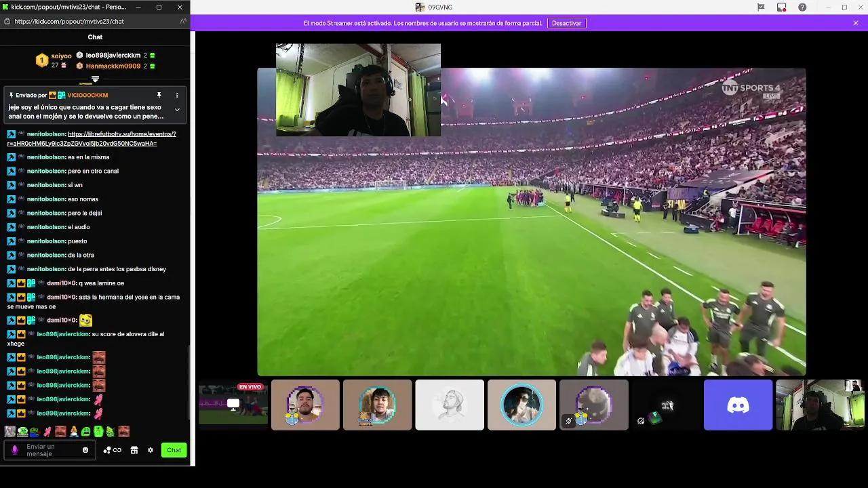This screenshot has height=488, width=868.
Task: Select first bearded participant avatar tile
Action: [305, 405]
